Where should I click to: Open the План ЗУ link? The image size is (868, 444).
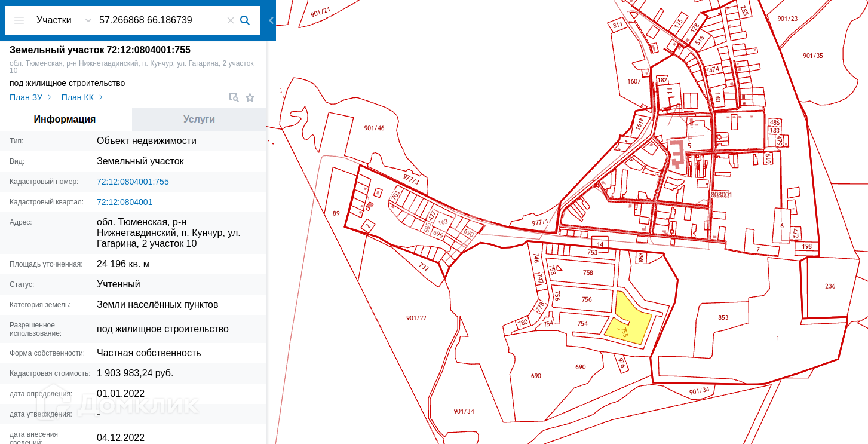(x=30, y=97)
